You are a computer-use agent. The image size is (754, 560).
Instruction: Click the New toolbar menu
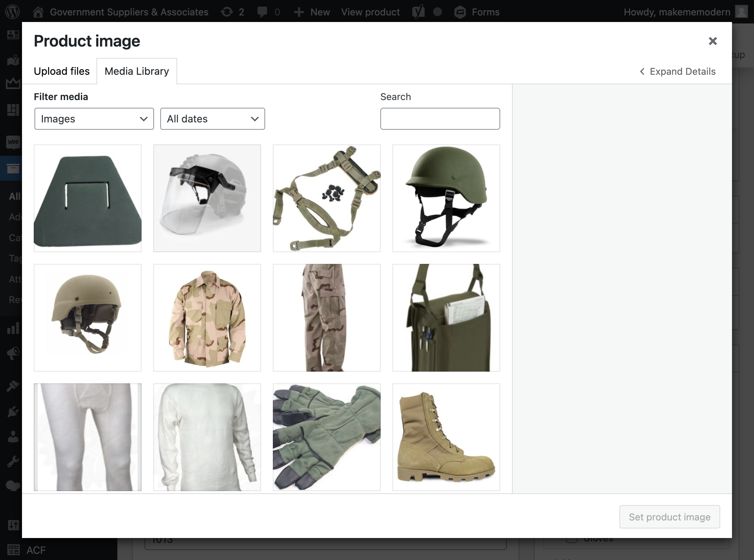click(312, 12)
